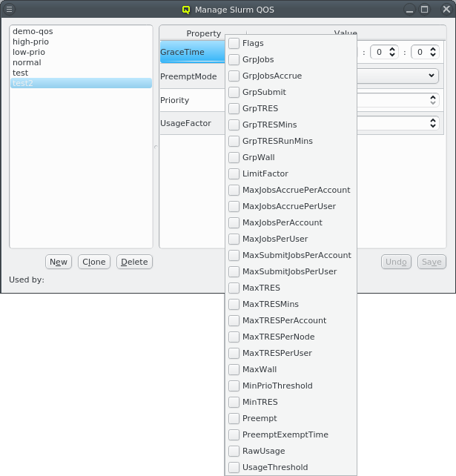Enable the MaxTRES property
The width and height of the screenshot is (456, 476).
coord(234,288)
